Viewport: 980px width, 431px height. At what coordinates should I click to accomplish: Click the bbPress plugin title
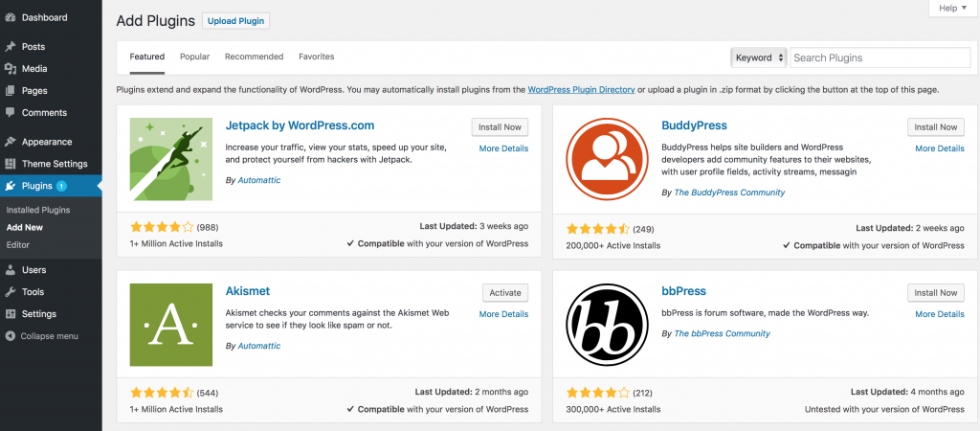pos(683,291)
